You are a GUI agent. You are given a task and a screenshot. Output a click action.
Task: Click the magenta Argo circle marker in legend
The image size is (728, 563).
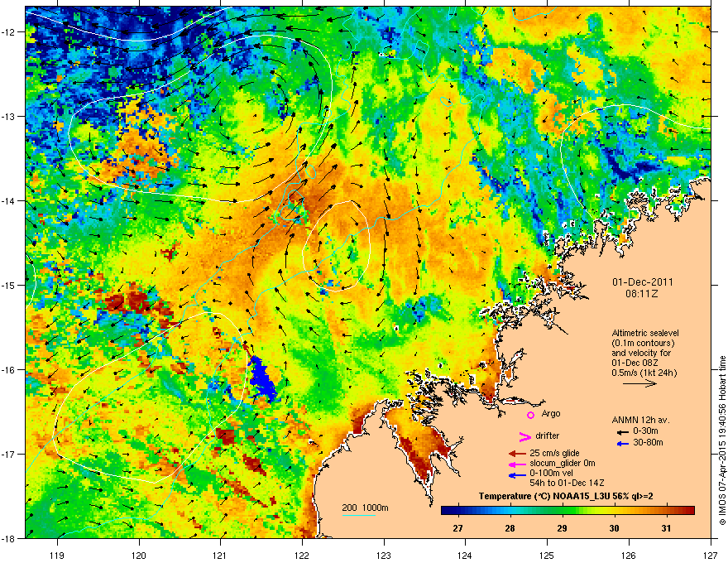click(x=530, y=415)
